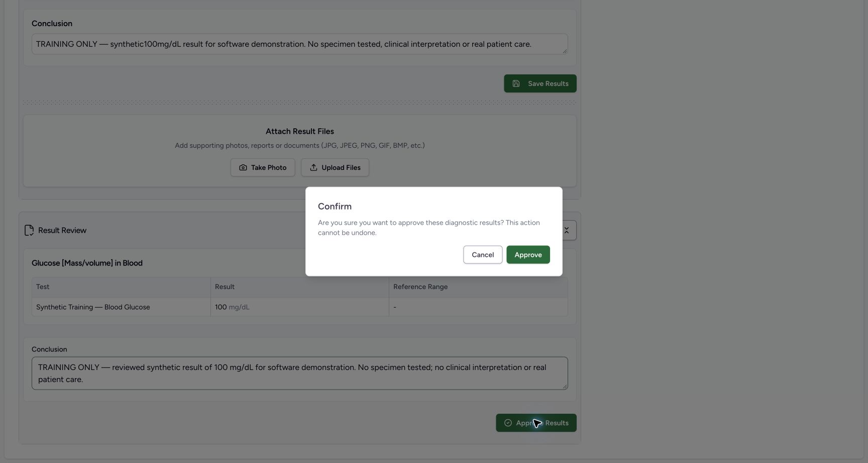Click the camera icon on Take Photo
This screenshot has width=868, height=463.
point(243,167)
